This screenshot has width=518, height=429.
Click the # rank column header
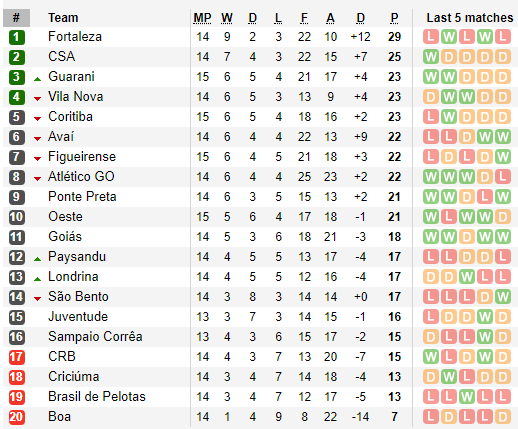(x=16, y=18)
